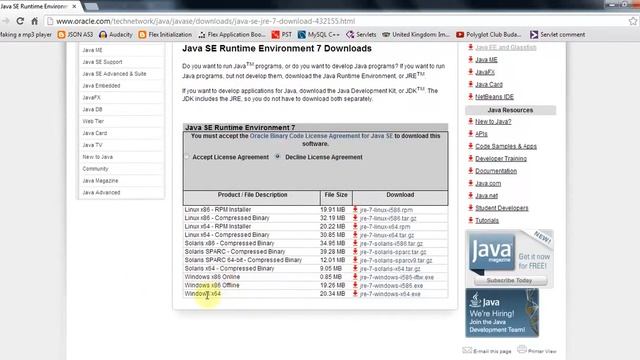The width and height of the screenshot is (640, 360).
Task: Go to the browser home page icon
Action: click(x=35, y=21)
